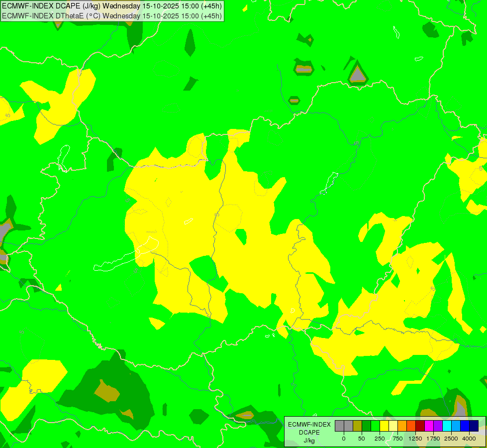Click the dark green legend swatch right of 50
487x448 pixels.
[366, 426]
